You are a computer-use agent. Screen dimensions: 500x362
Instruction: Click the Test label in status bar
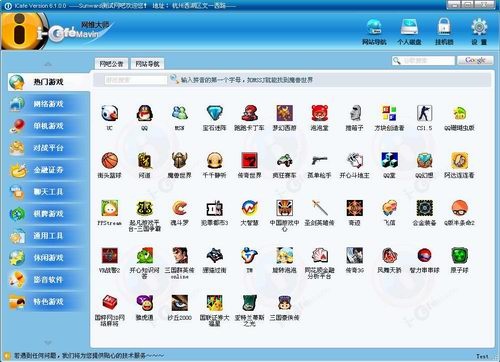[x=482, y=356]
